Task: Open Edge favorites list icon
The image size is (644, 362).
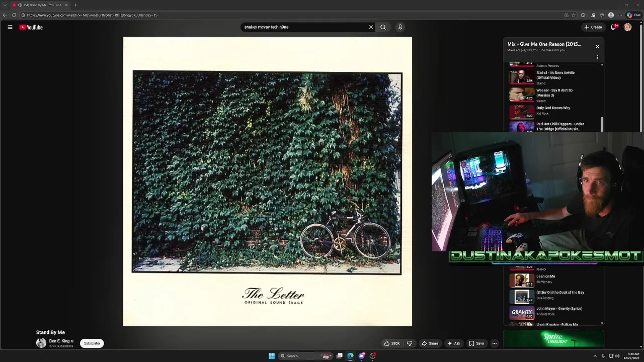Action: click(x=602, y=15)
